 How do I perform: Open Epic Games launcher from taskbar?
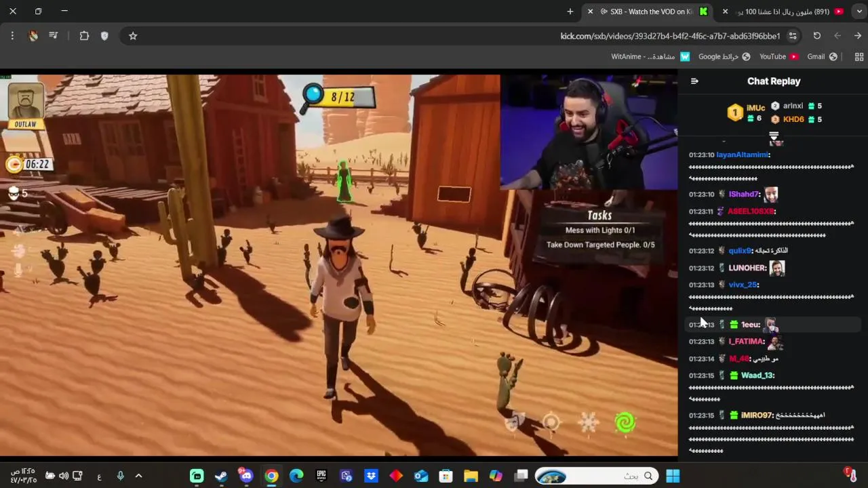(321, 476)
